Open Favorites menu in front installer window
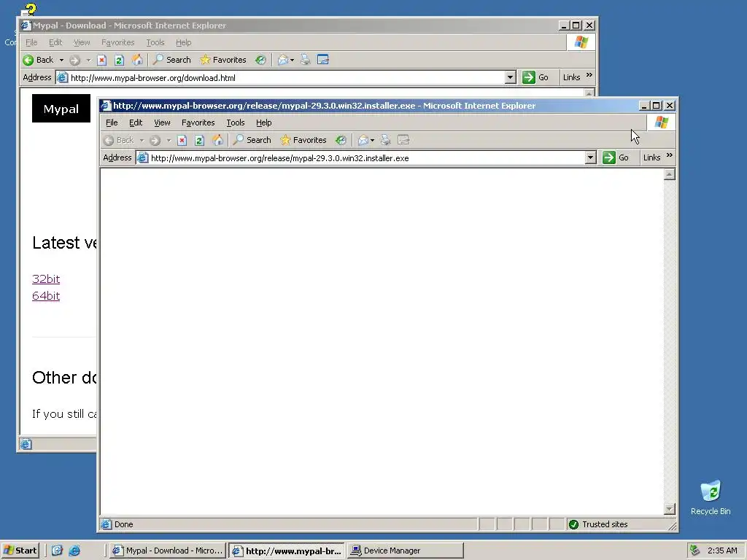 click(x=198, y=122)
